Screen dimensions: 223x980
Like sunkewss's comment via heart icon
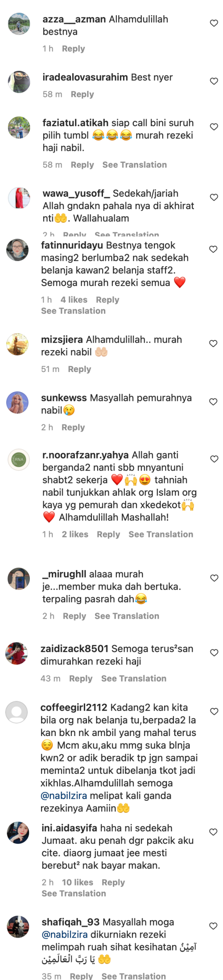click(x=214, y=401)
